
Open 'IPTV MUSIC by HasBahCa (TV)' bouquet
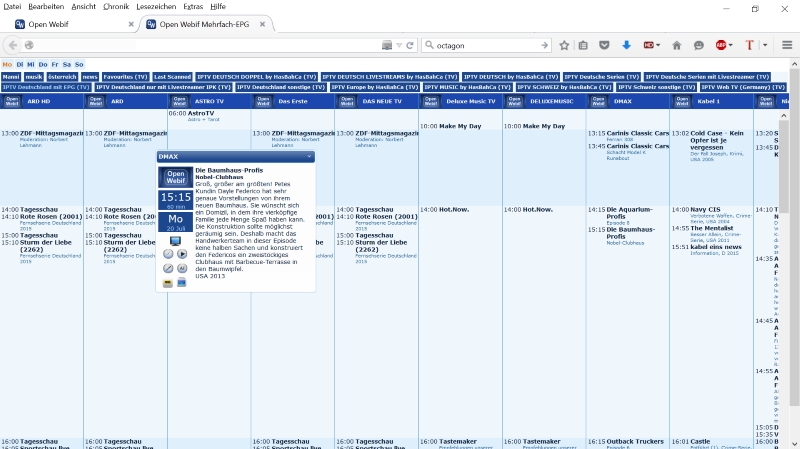click(x=467, y=87)
